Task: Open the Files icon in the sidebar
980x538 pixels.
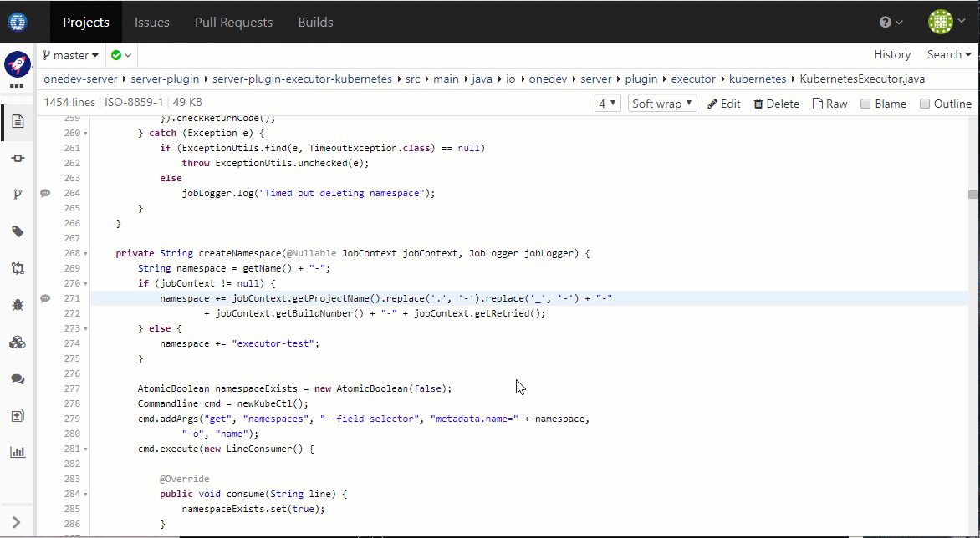Action: click(18, 121)
